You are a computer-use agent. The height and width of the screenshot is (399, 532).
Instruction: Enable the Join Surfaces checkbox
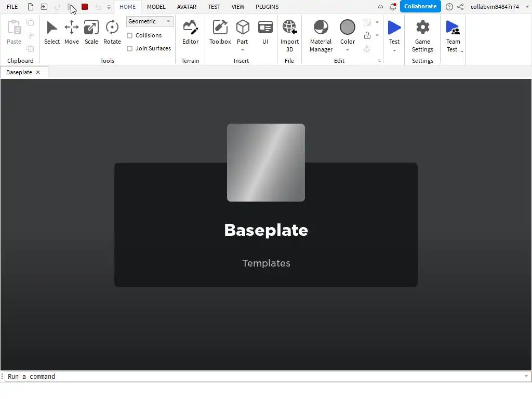pyautogui.click(x=129, y=48)
